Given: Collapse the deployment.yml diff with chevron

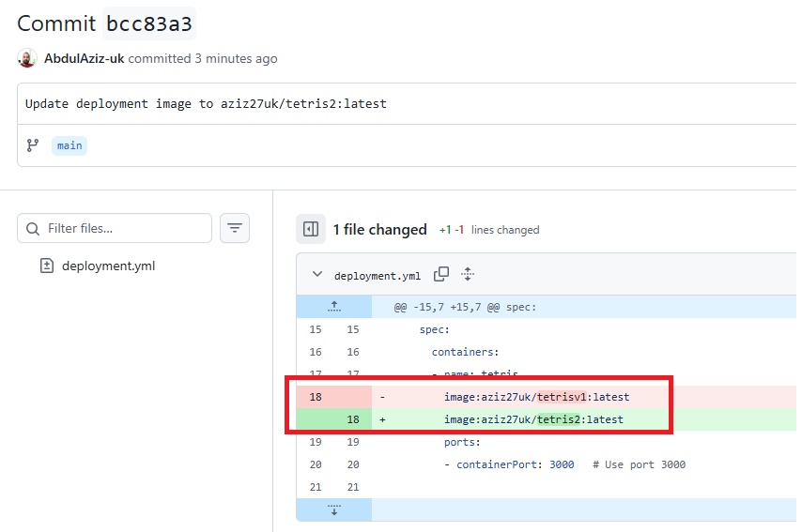Looking at the screenshot, I should tap(317, 275).
